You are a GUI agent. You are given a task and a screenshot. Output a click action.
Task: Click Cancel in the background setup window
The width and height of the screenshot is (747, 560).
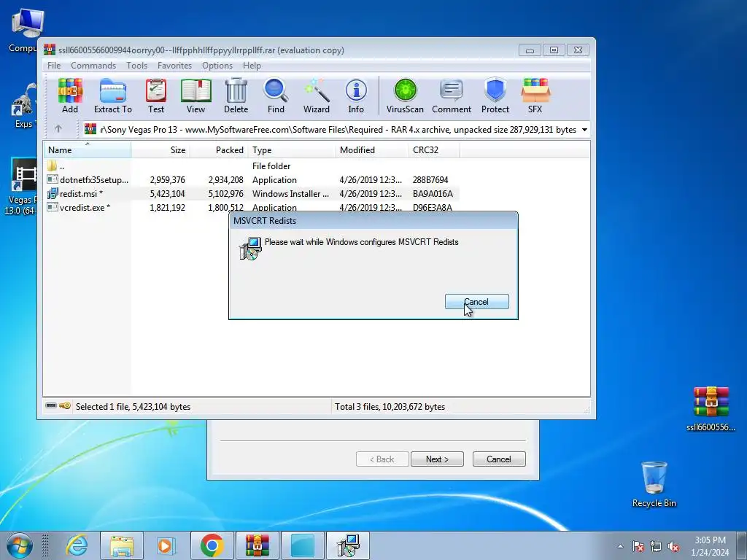[x=499, y=459]
